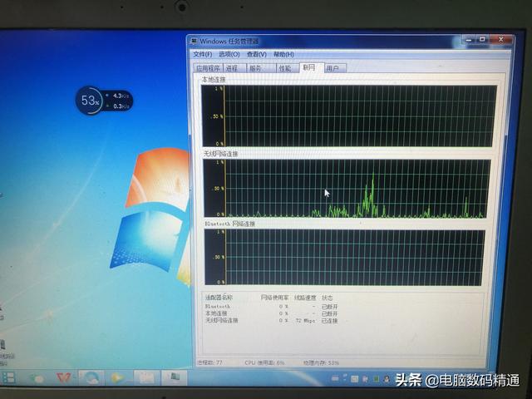Click the 进程数: 77 status bar entry
The width and height of the screenshot is (532, 399).
(x=209, y=362)
